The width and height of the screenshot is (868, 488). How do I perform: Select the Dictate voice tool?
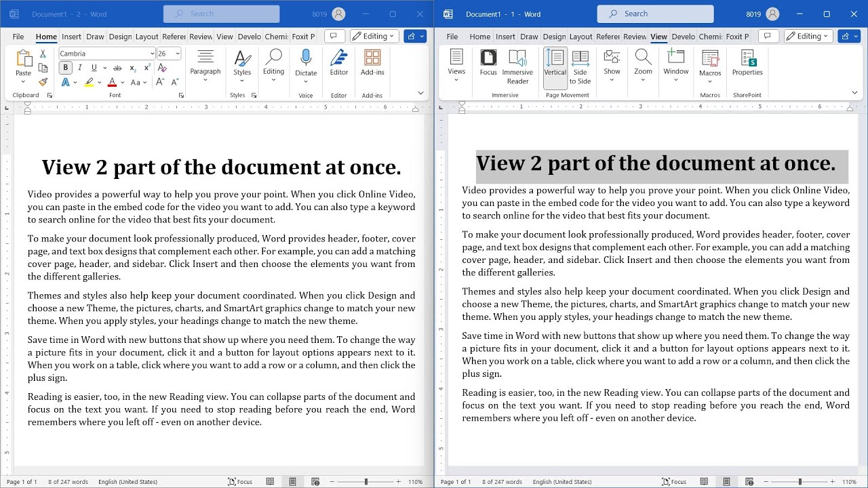(x=306, y=66)
